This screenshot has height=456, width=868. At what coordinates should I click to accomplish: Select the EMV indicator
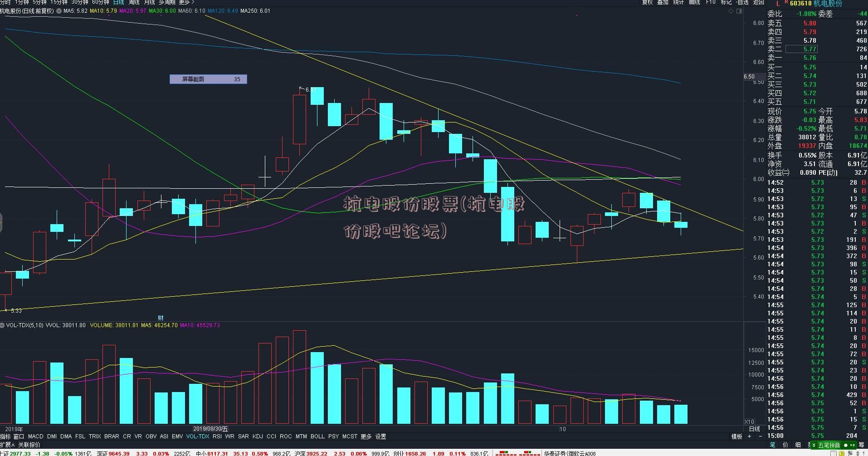pyautogui.click(x=177, y=436)
